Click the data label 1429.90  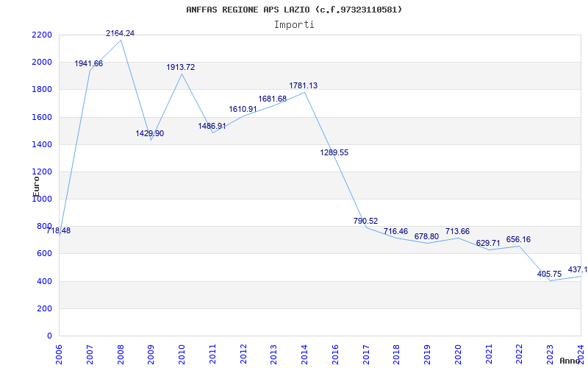point(150,133)
